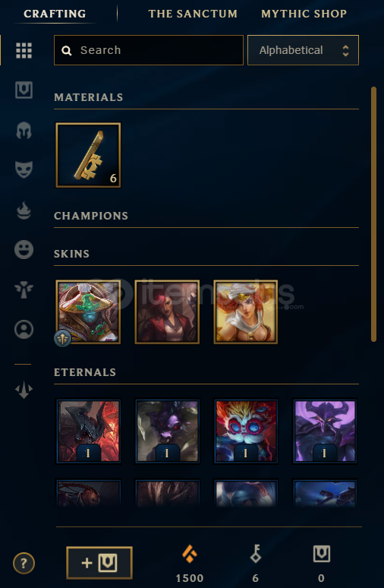Open the Alphabetical sort dropdown
The image size is (384, 588).
click(x=303, y=50)
